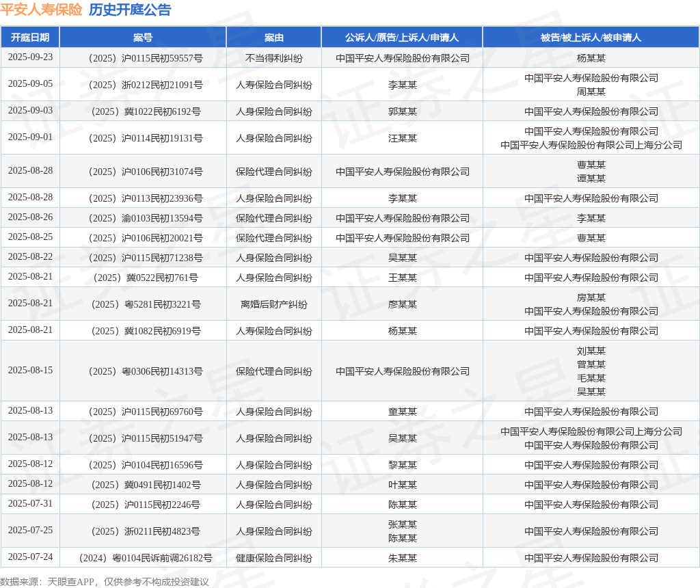Select date cell 2025-09-23
The width and height of the screenshot is (700, 588).
(x=30, y=57)
